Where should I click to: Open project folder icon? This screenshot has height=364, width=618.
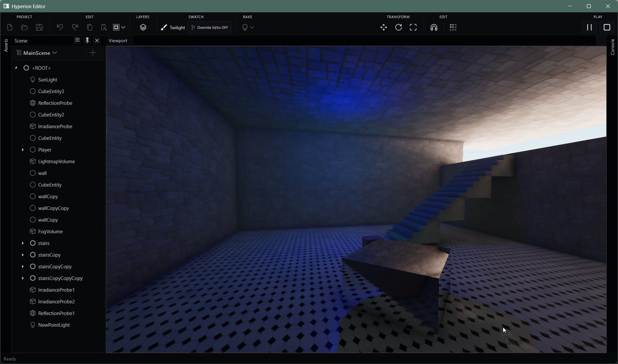[x=24, y=28]
